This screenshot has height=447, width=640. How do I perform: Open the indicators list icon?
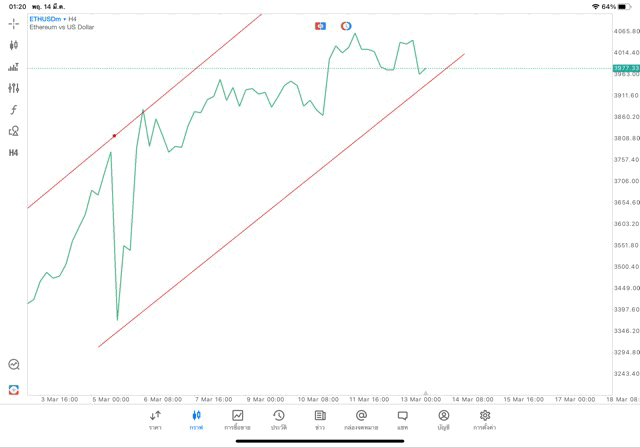click(14, 67)
